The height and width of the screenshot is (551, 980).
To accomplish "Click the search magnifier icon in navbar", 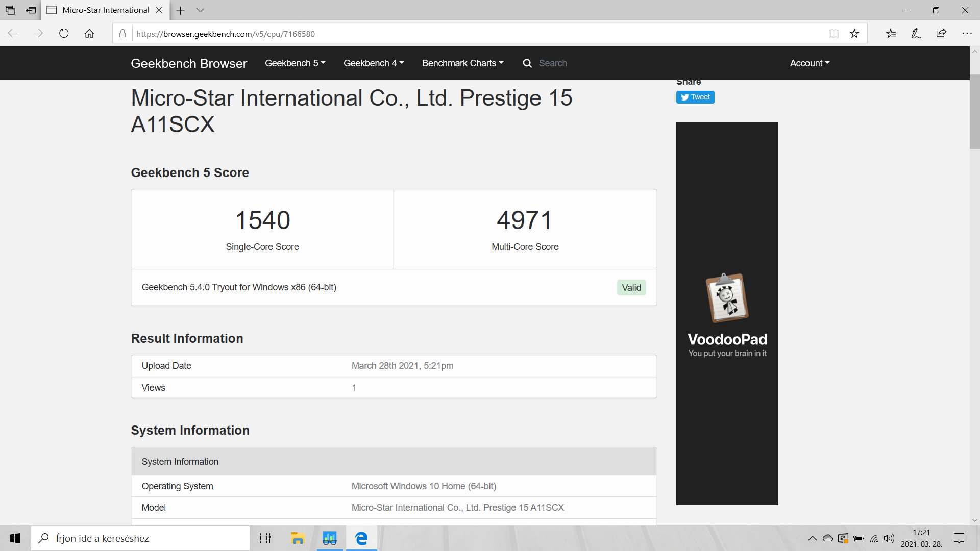I will (527, 63).
